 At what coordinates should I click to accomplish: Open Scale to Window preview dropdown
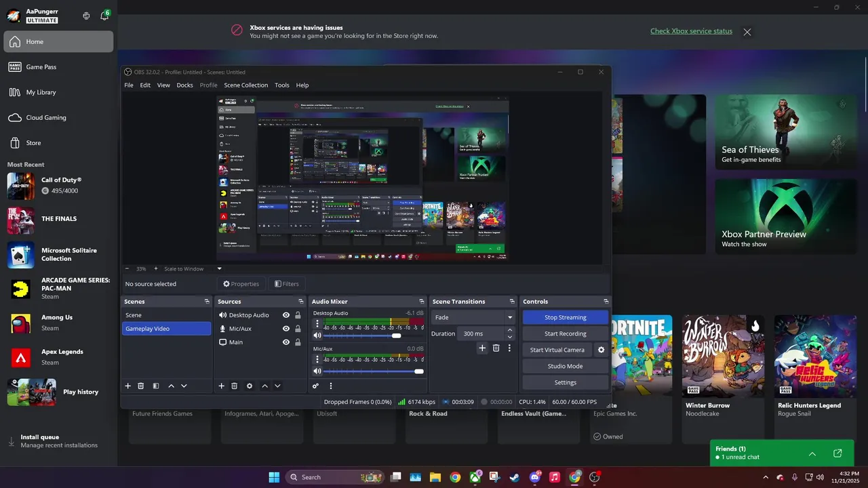click(193, 268)
